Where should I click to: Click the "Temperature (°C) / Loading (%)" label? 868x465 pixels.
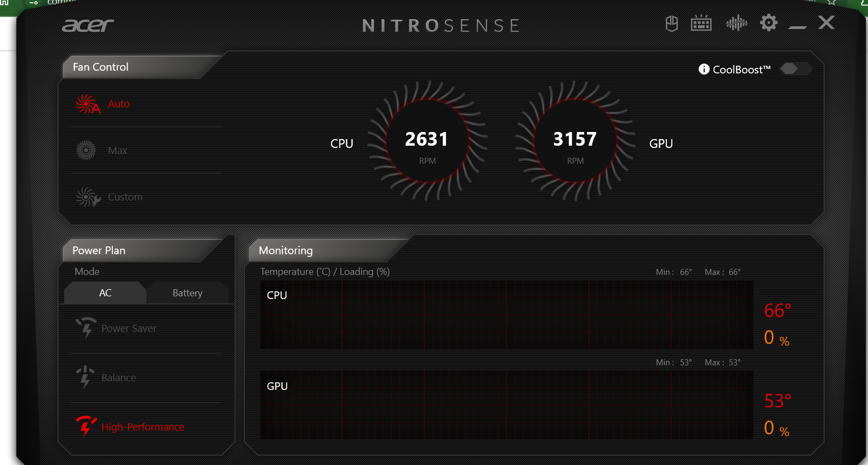[325, 272]
